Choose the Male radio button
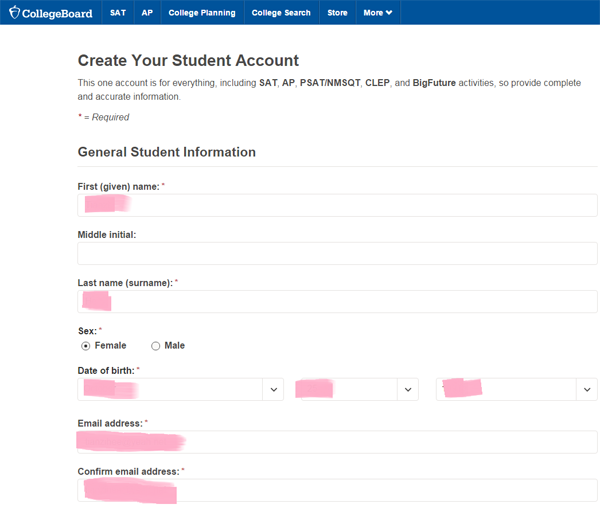 155,346
